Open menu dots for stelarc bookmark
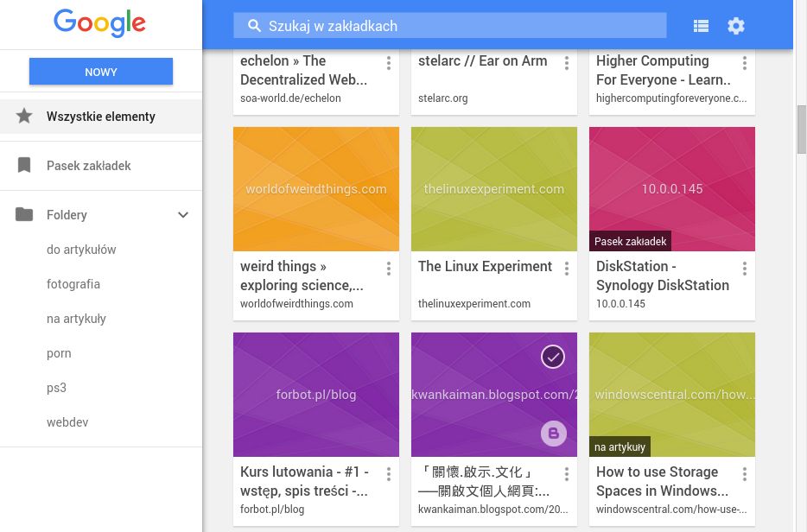807x532 pixels. click(x=567, y=63)
